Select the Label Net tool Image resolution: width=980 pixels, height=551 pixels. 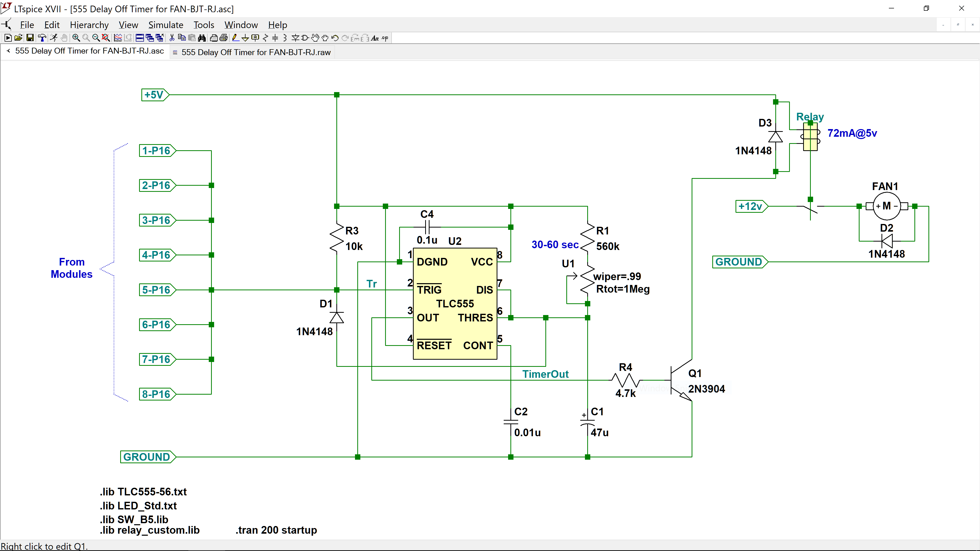255,38
